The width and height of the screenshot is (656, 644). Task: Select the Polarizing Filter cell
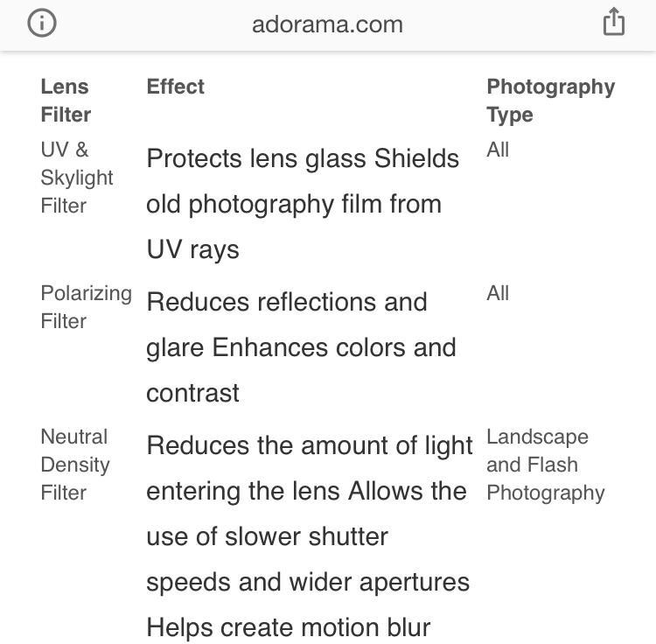[x=86, y=307]
